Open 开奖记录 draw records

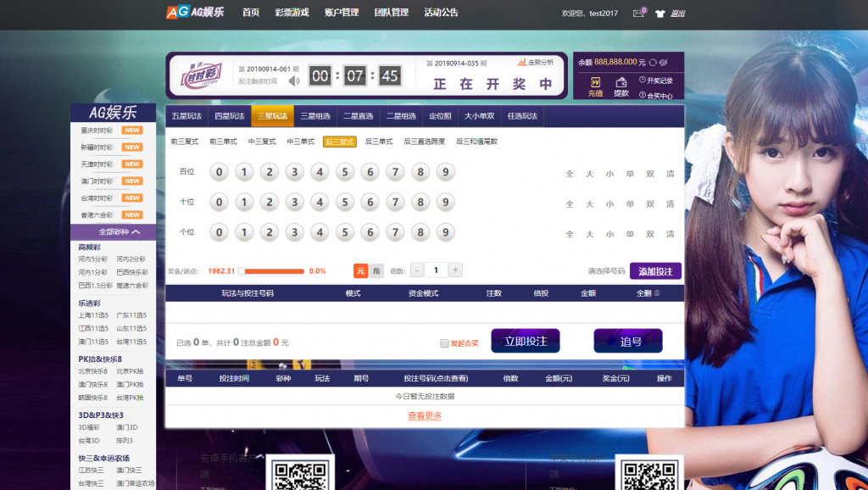pos(656,81)
